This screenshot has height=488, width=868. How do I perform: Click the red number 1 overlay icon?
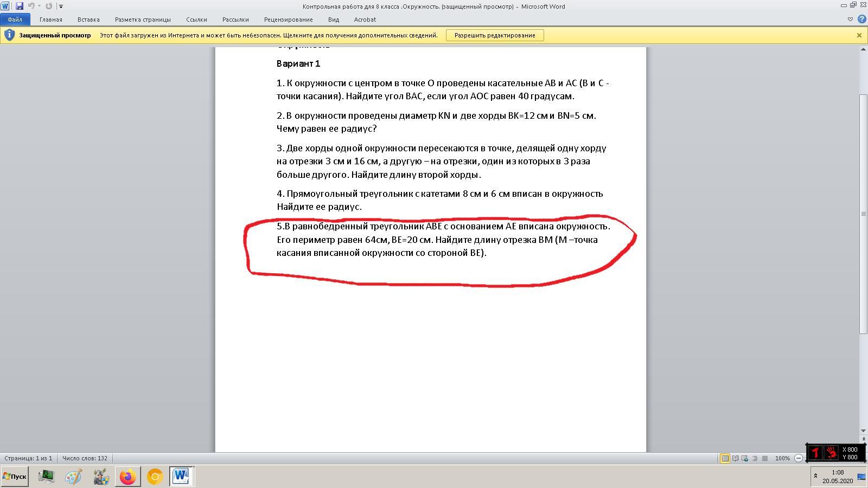815,453
